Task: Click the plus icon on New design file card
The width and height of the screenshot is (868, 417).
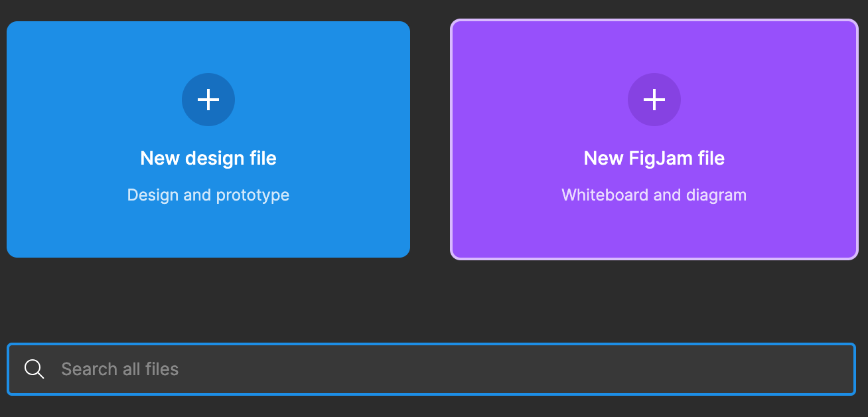Action: pos(208,100)
